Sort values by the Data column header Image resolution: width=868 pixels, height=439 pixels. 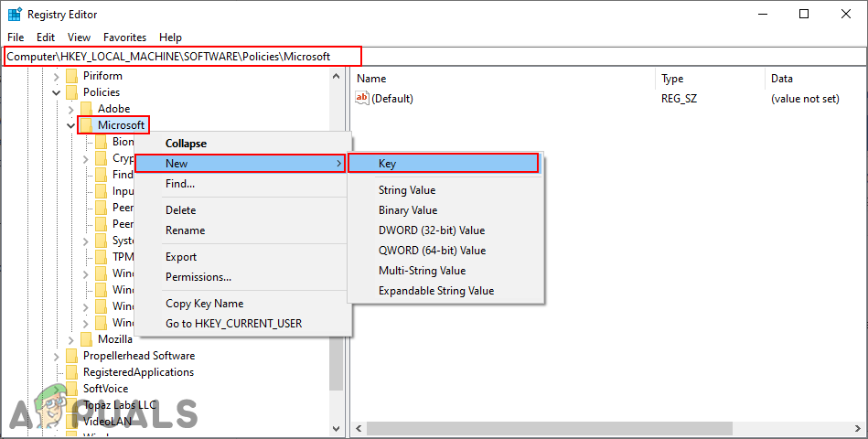(816, 79)
